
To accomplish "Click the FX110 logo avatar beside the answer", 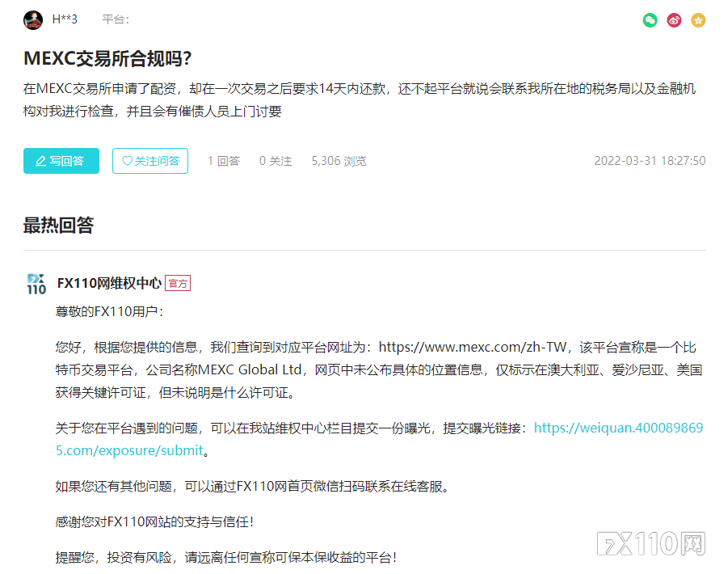I will (x=36, y=284).
